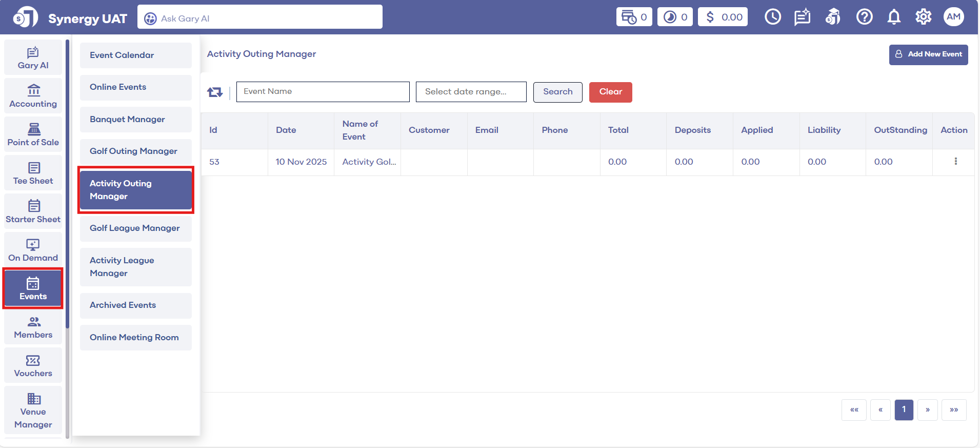Click the refresh arrows icon beside Event Name
This screenshot has width=980, height=448.
tap(215, 92)
